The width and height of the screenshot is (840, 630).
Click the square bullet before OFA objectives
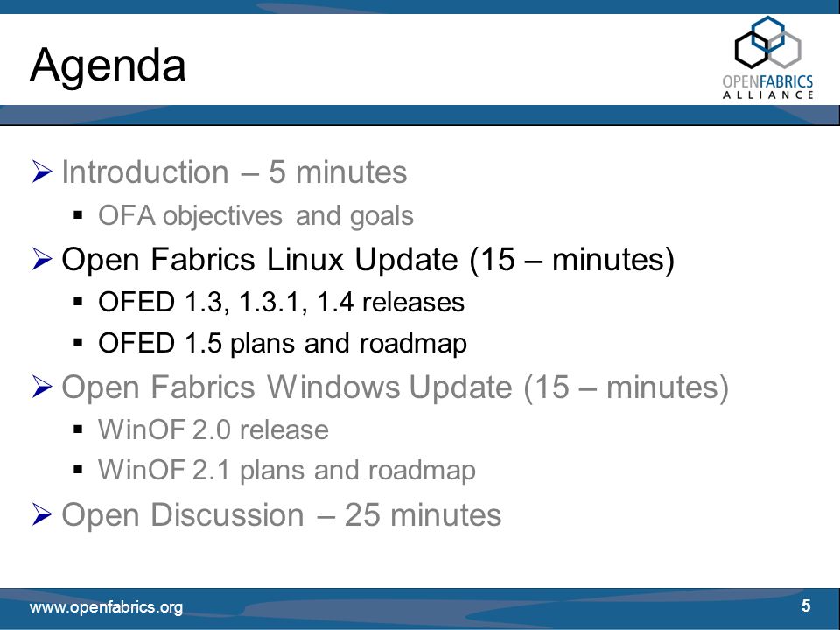78,215
